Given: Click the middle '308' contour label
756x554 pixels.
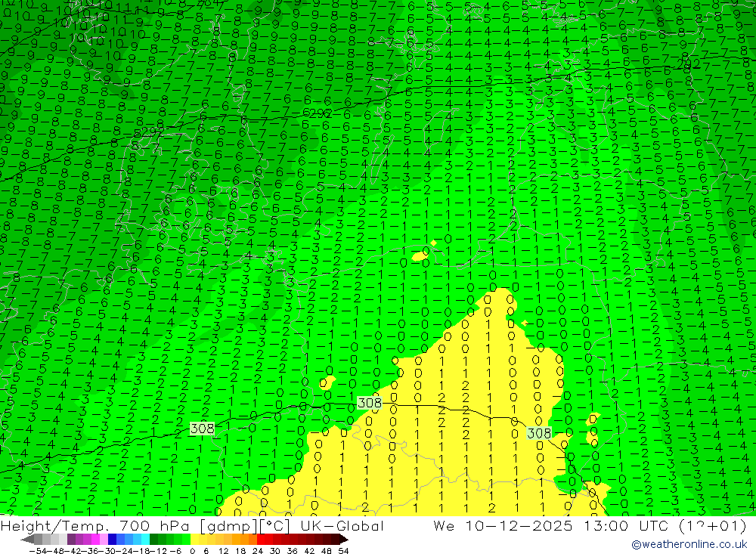Looking at the screenshot, I should click(370, 402).
